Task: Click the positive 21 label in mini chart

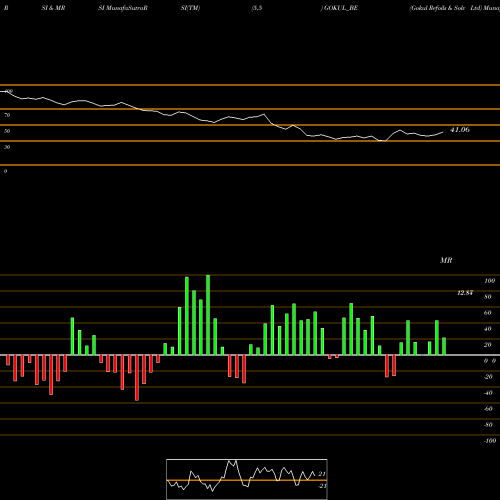Action: [322, 474]
